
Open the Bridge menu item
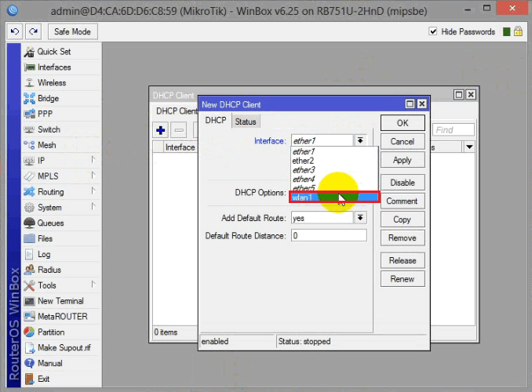pyautogui.click(x=62, y=98)
